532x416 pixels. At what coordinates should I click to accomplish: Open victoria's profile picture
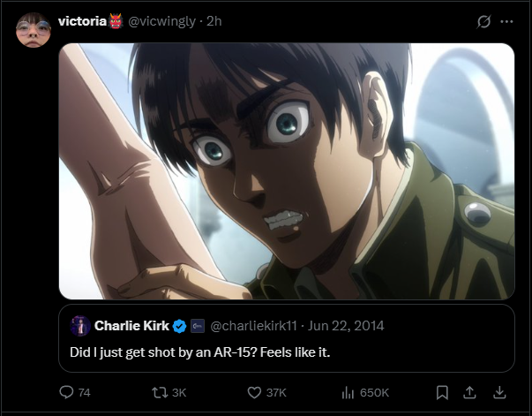[34, 30]
